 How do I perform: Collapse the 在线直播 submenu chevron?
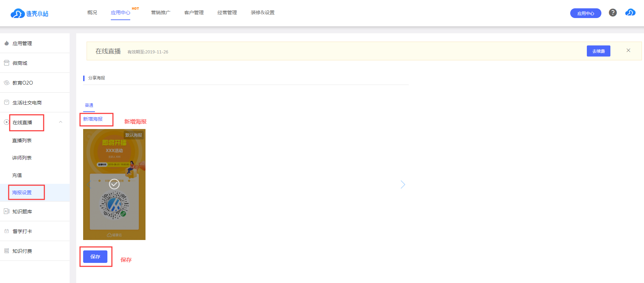tap(61, 122)
